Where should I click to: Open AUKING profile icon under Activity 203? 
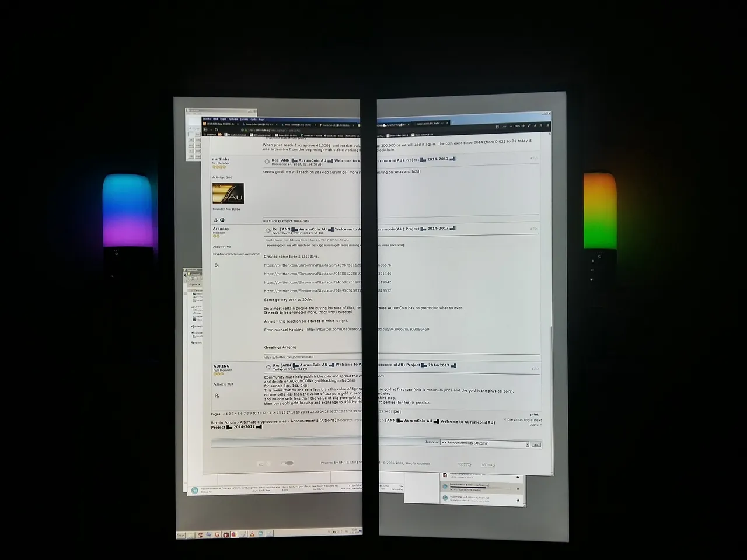coord(217,395)
